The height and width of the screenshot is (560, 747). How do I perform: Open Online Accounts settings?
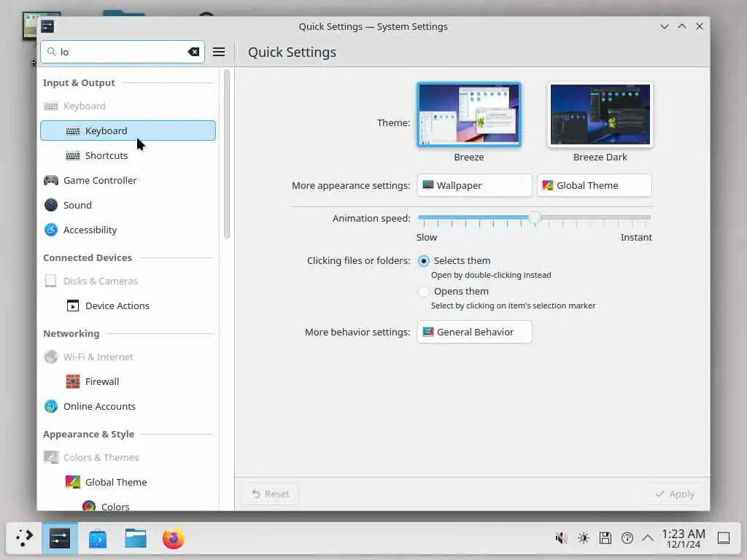tap(128, 406)
